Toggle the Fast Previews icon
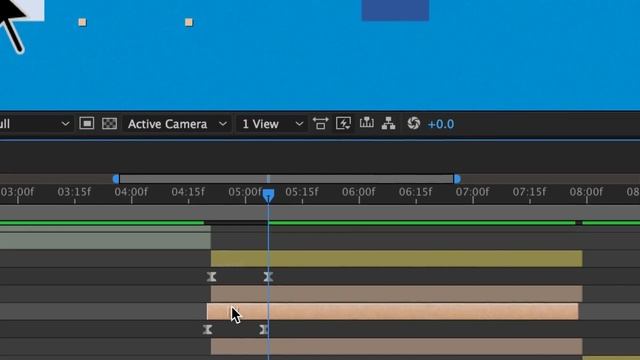 (343, 123)
